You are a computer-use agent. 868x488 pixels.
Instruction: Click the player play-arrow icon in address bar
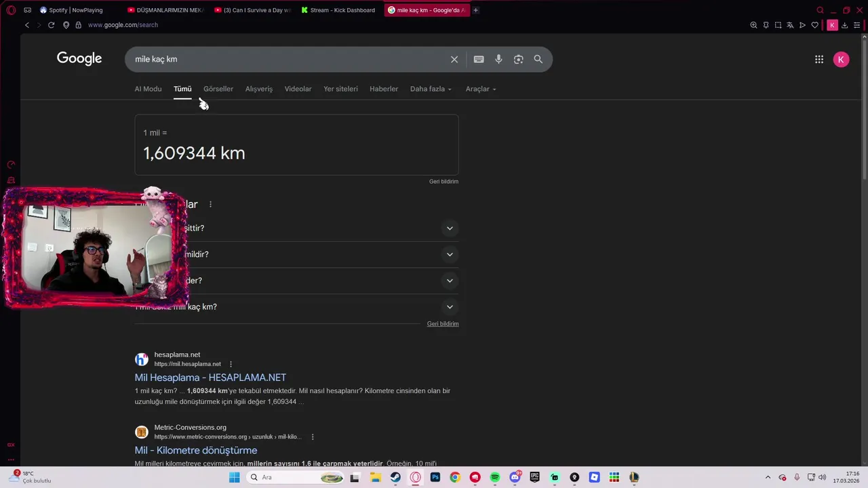point(802,25)
